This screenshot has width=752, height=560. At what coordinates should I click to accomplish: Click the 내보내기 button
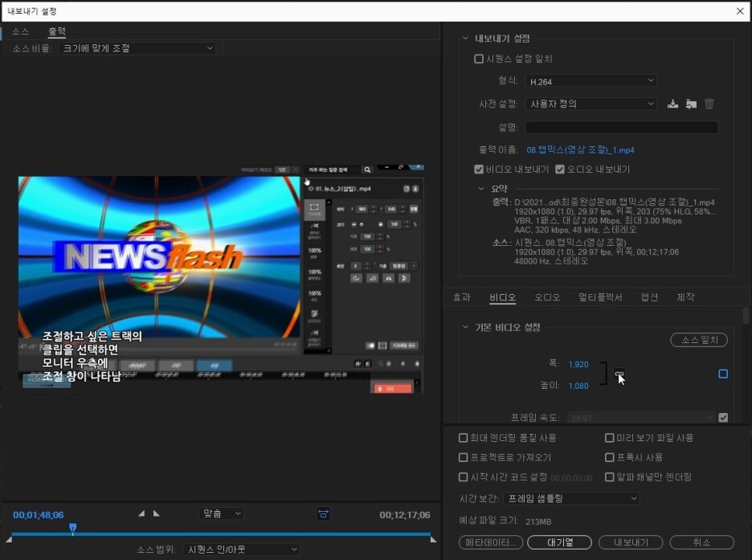631,542
